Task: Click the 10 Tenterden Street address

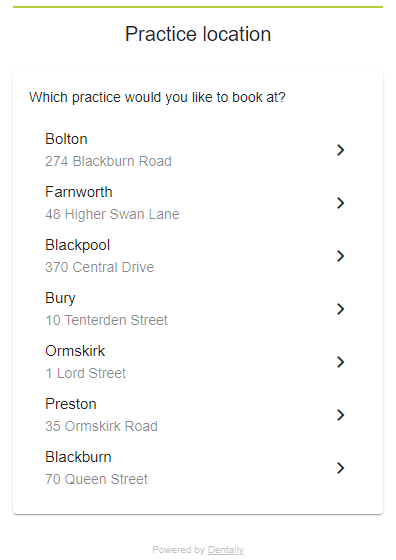Action: pyautogui.click(x=106, y=320)
